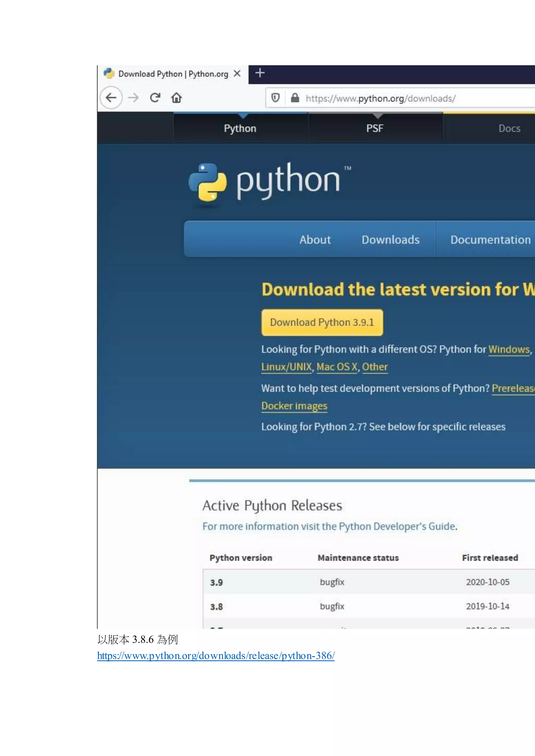Open the Docs top navigation tab
The image size is (535, 756).
pos(509,128)
